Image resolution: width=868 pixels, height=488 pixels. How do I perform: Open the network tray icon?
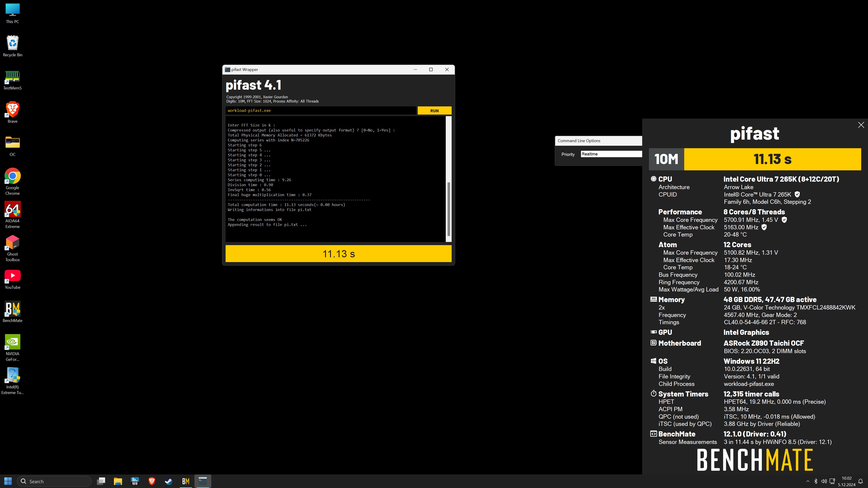coord(832,481)
